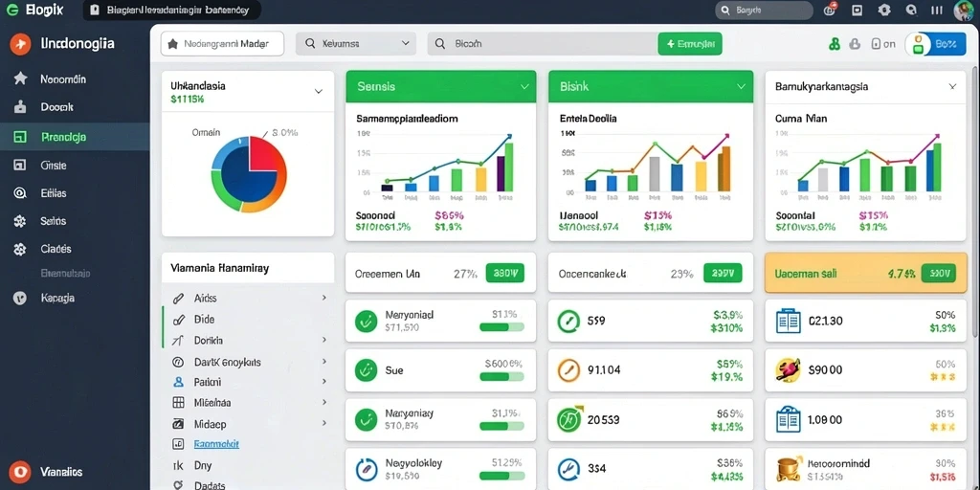The height and width of the screenshot is (490, 980).
Task: Expand the Uhkanclasia card chevron
Action: pos(318,91)
